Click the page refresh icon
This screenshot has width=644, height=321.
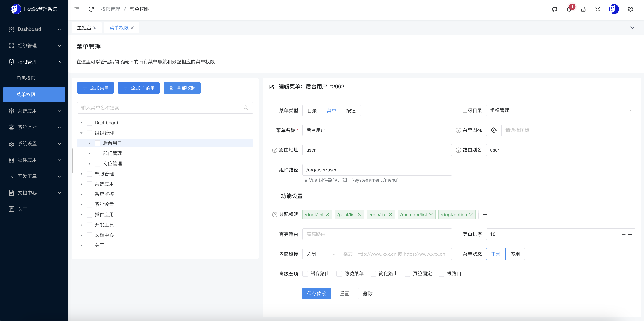click(x=91, y=9)
